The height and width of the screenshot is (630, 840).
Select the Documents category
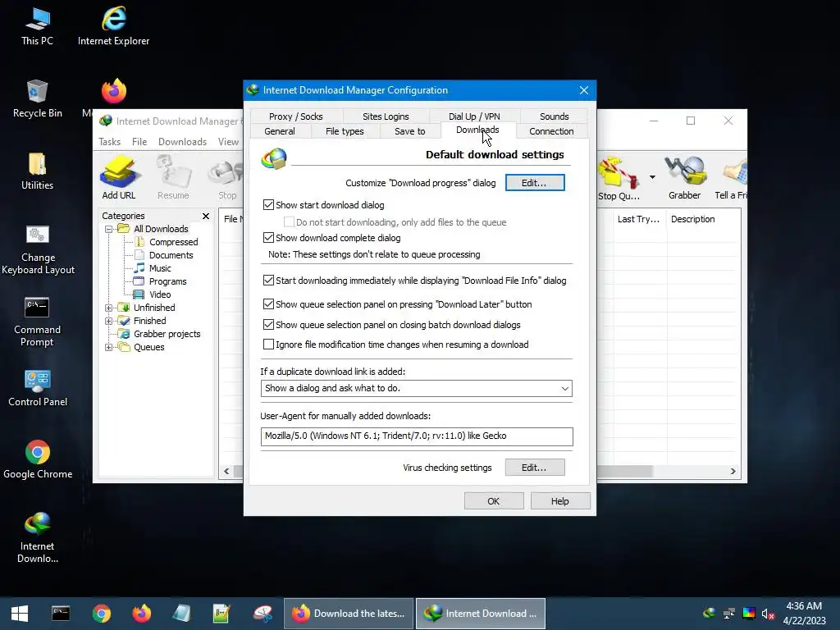click(x=171, y=255)
